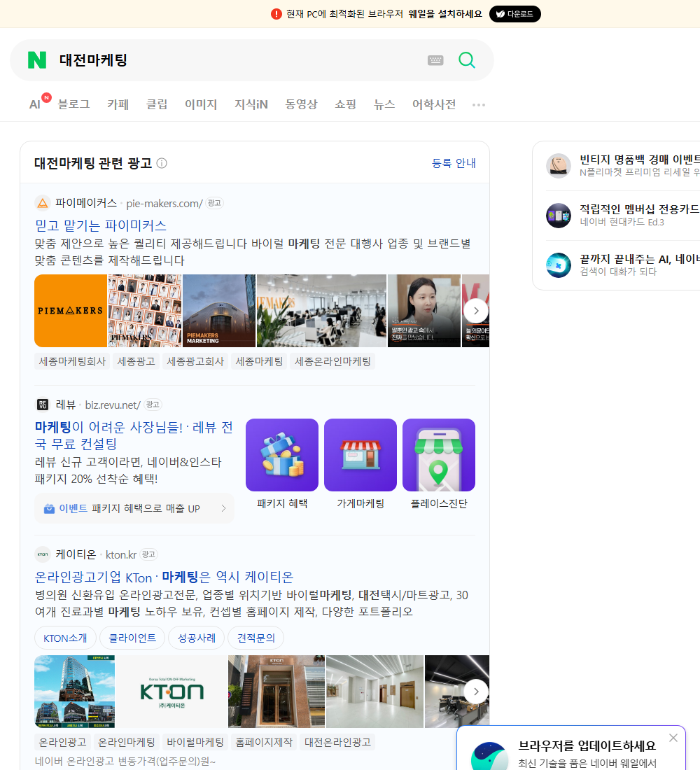Viewport: 700px width, 770px height.
Task: Open 가게마케팅 store icon tile
Action: [x=360, y=455]
